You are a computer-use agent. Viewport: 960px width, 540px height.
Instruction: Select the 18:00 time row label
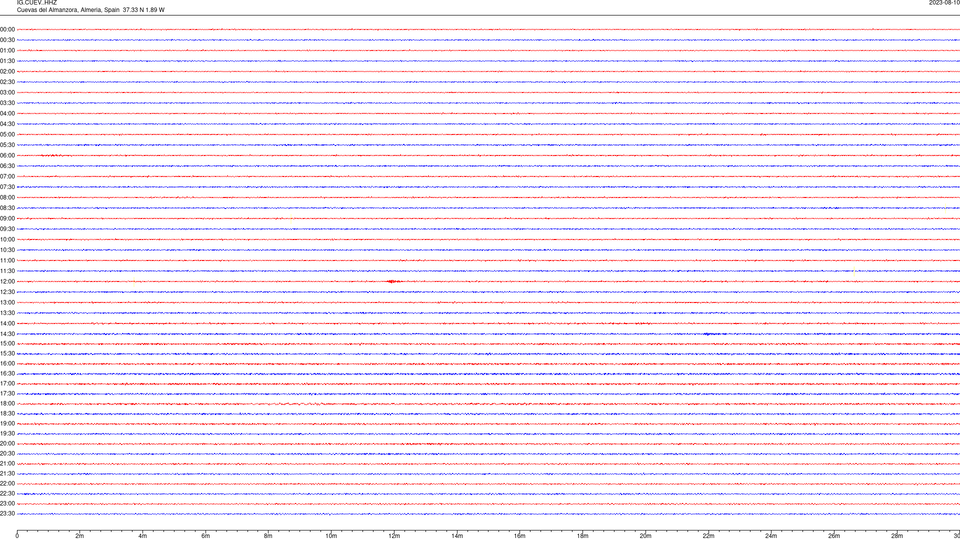tap(7, 403)
